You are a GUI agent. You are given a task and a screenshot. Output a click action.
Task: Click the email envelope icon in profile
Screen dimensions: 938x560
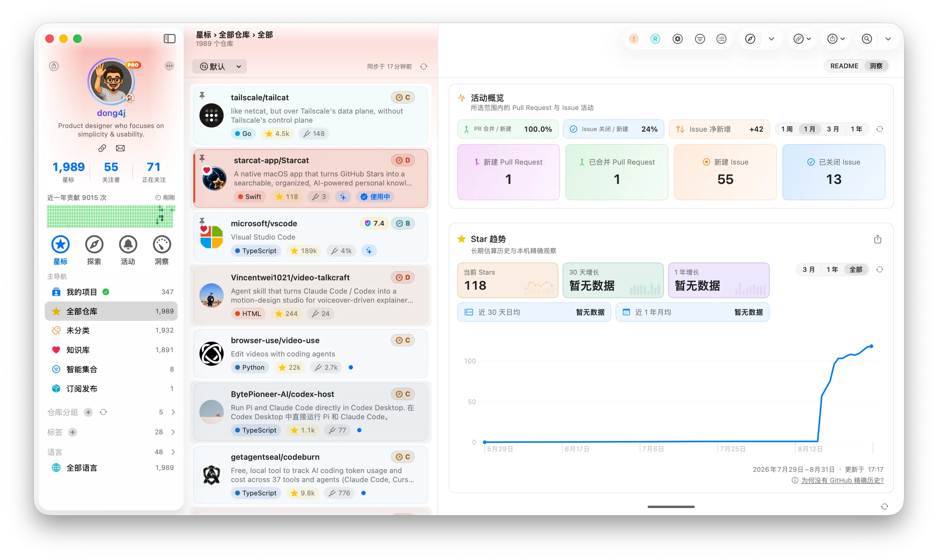pyautogui.click(x=120, y=148)
